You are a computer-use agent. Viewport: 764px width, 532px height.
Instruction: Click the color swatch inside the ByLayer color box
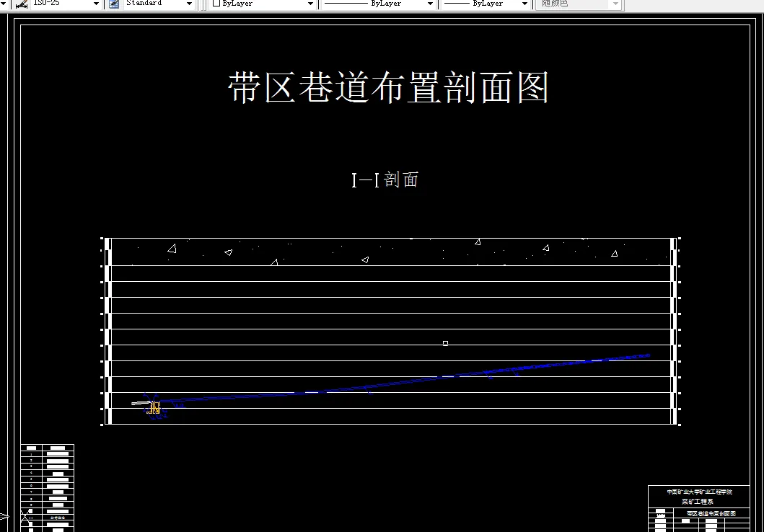pyautogui.click(x=217, y=4)
